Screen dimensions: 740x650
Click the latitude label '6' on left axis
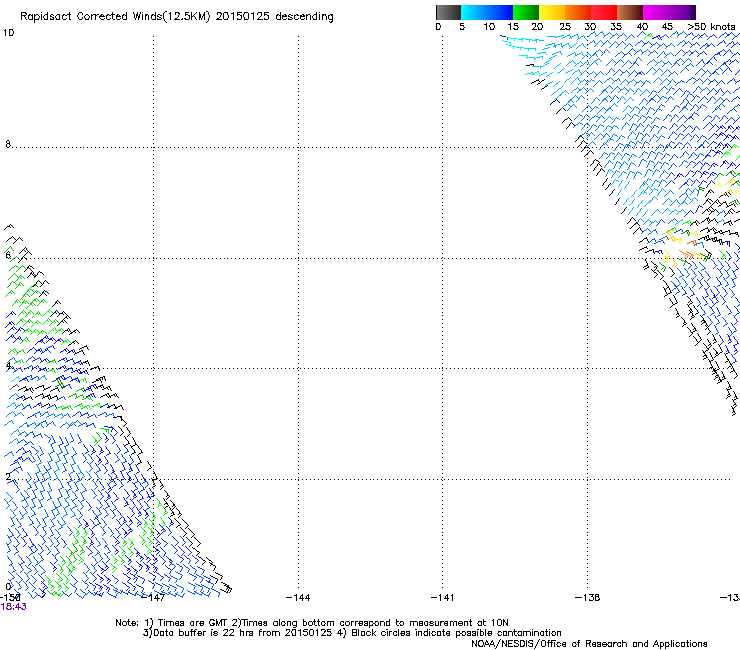(8, 255)
